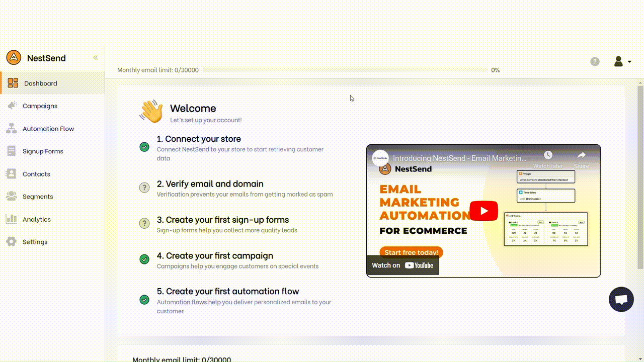
Task: Open the Settings text label
Action: (x=35, y=242)
